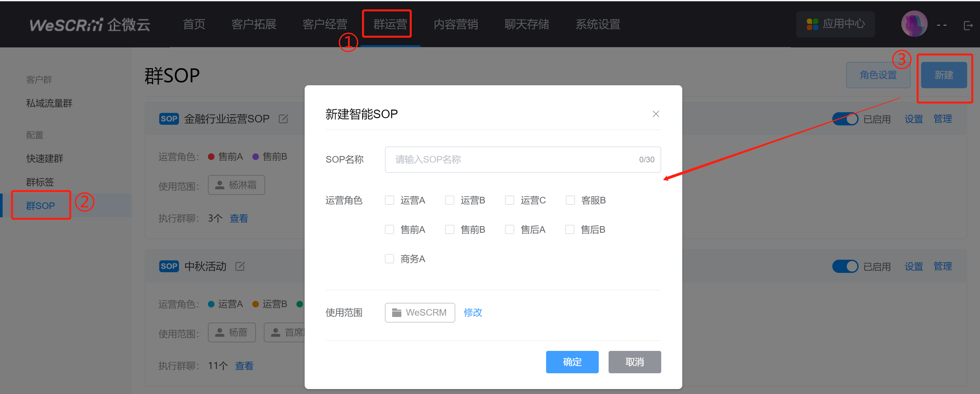
Task: Check the 运营A role checkbox
Action: tap(389, 200)
